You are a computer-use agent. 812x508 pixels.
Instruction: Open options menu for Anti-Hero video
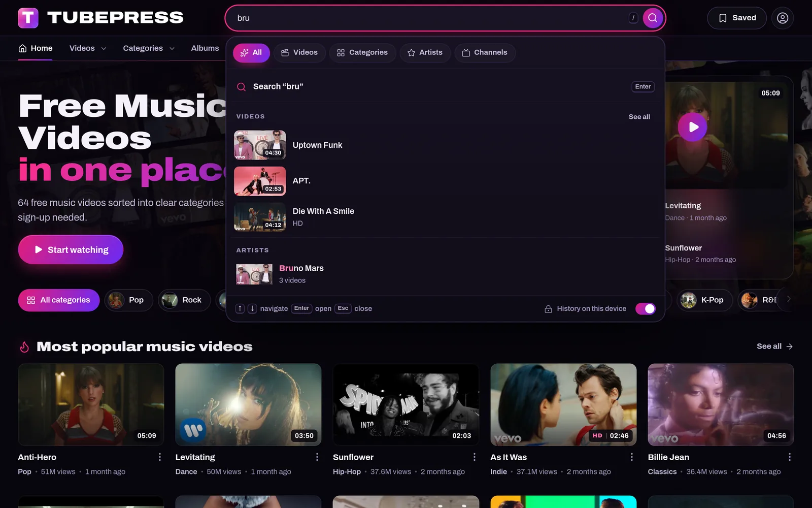160,457
